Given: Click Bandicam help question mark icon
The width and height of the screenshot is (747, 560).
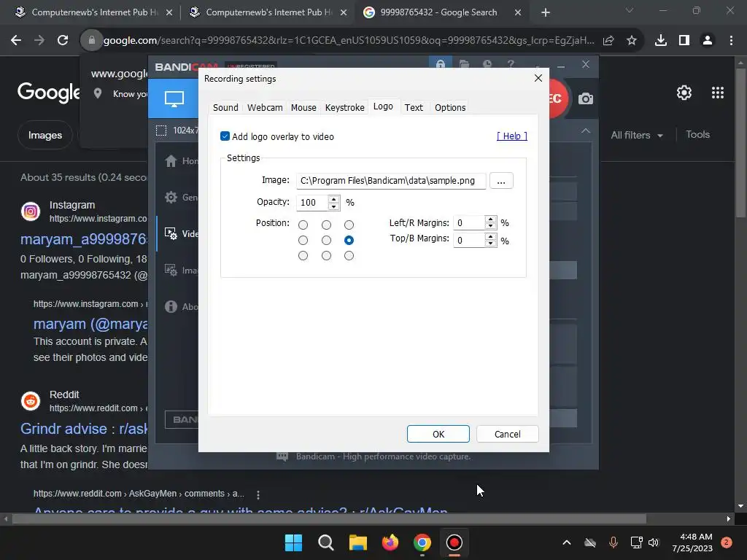Looking at the screenshot, I should (x=511, y=64).
